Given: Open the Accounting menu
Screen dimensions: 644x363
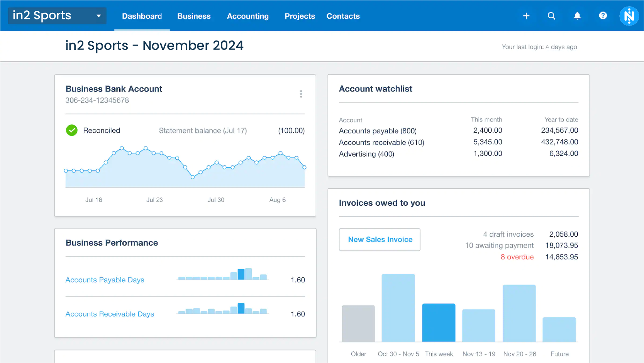Looking at the screenshot, I should click(247, 16).
